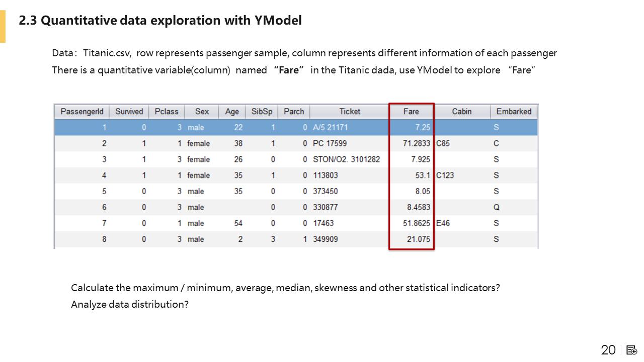Select the fare cell 51.8625
Screen dimensions: 644x362
pyautogui.click(x=417, y=223)
